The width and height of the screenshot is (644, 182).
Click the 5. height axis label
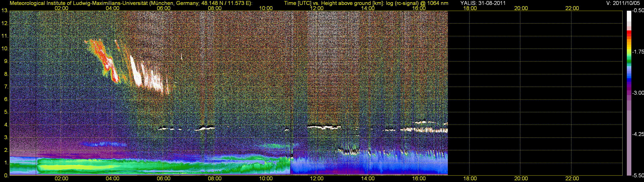click(6, 112)
